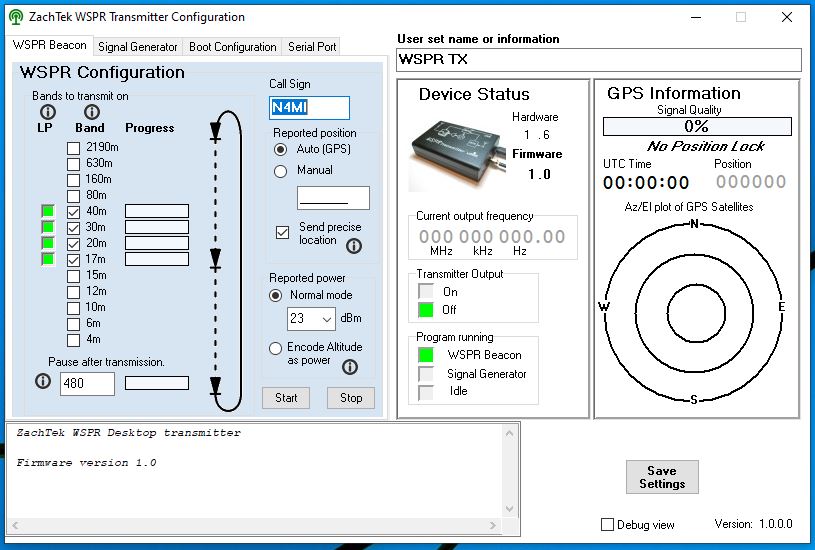Click the Signal Generator program indicator
The image size is (815, 550).
[x=426, y=374]
